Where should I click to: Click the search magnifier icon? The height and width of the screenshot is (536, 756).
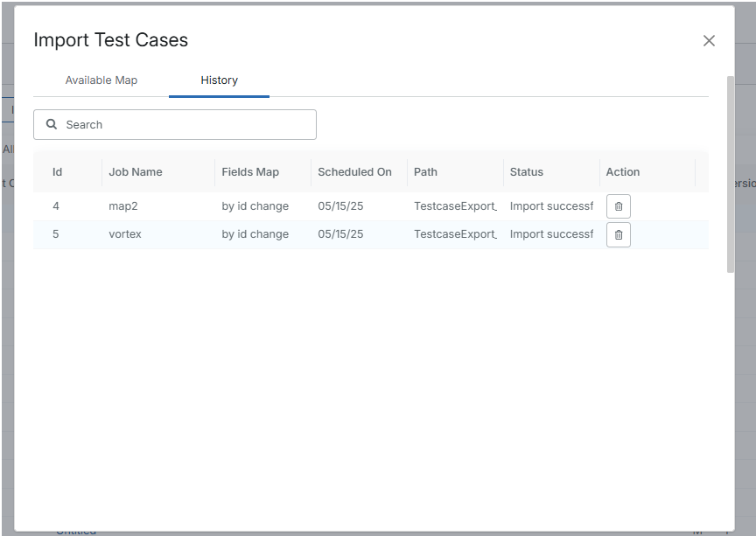click(x=52, y=124)
